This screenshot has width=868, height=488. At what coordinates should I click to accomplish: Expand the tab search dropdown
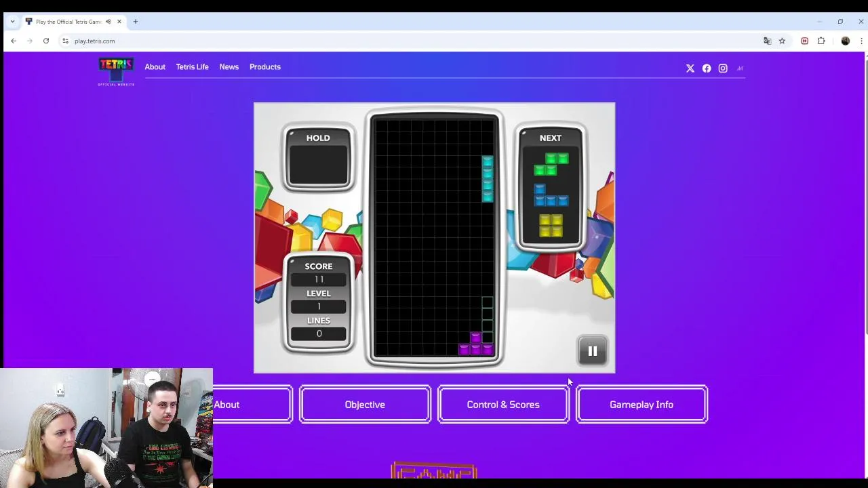[12, 22]
